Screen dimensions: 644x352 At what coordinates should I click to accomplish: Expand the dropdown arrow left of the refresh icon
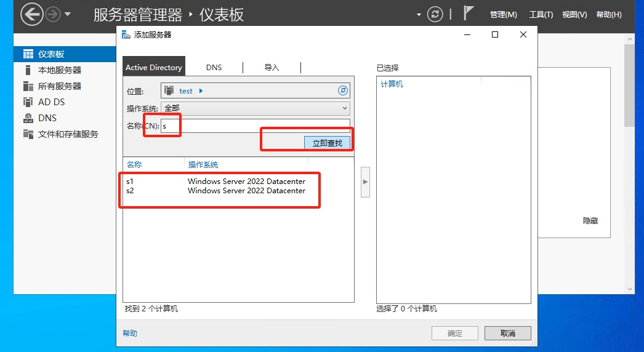[x=419, y=15]
